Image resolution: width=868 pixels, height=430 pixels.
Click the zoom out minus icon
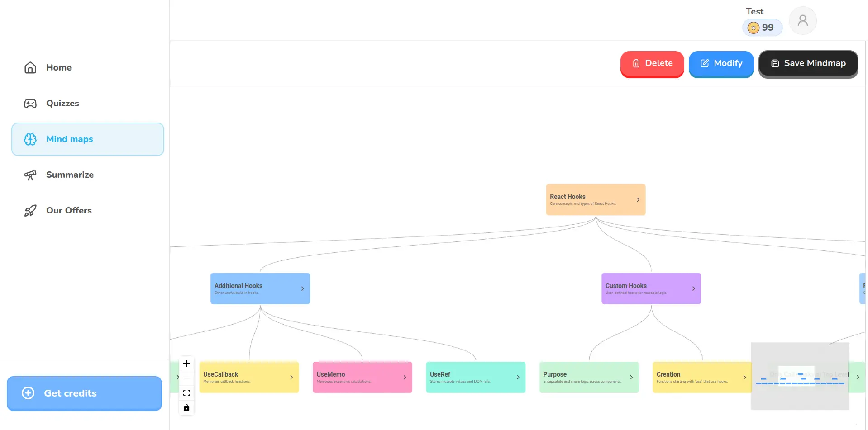point(186,378)
